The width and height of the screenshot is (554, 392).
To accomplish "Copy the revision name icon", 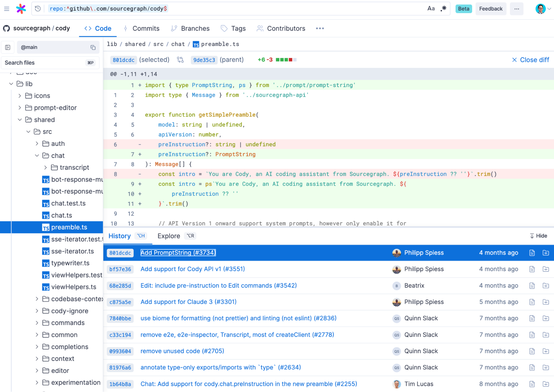I will [93, 47].
